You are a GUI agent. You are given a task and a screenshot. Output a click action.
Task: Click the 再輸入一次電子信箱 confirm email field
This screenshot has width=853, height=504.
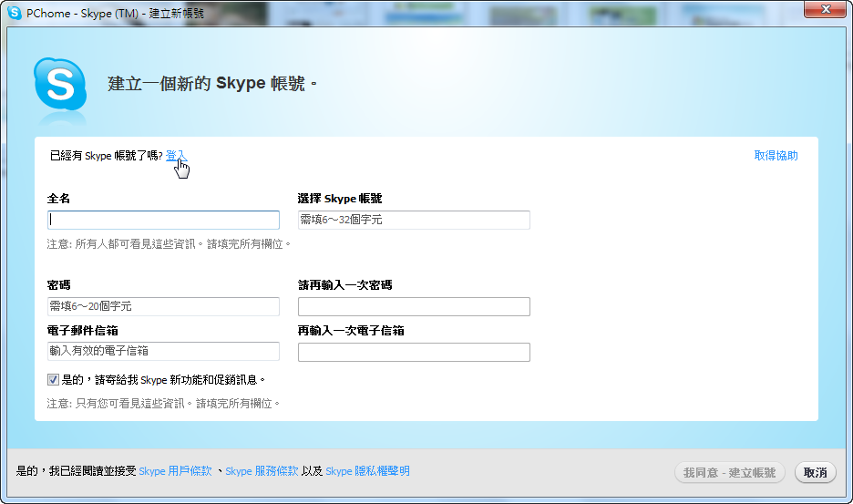pos(414,352)
